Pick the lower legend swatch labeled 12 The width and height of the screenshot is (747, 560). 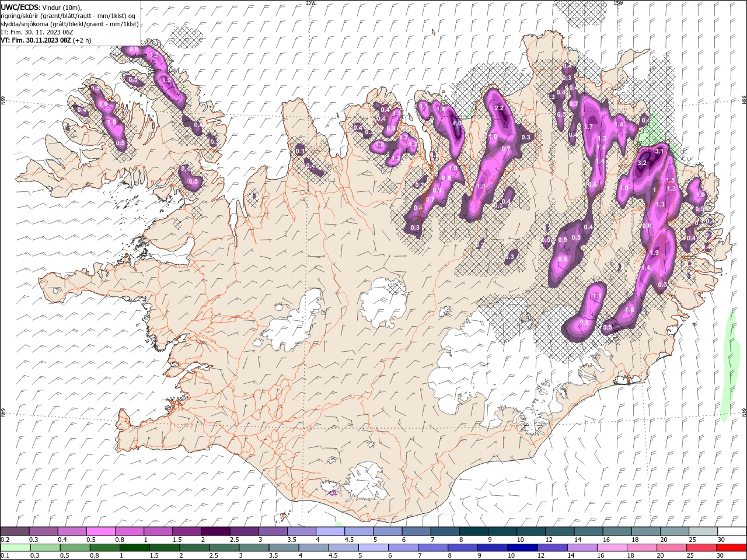pos(551,548)
